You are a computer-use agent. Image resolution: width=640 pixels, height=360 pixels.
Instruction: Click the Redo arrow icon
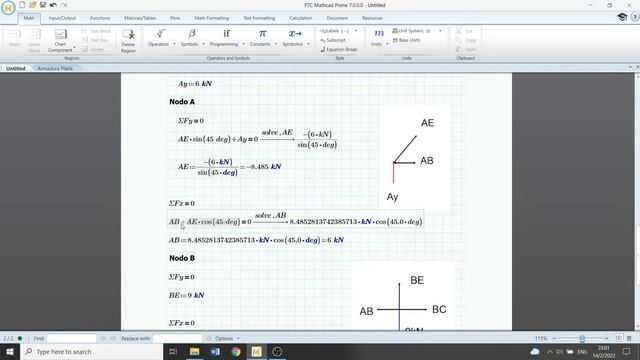[x=64, y=5]
